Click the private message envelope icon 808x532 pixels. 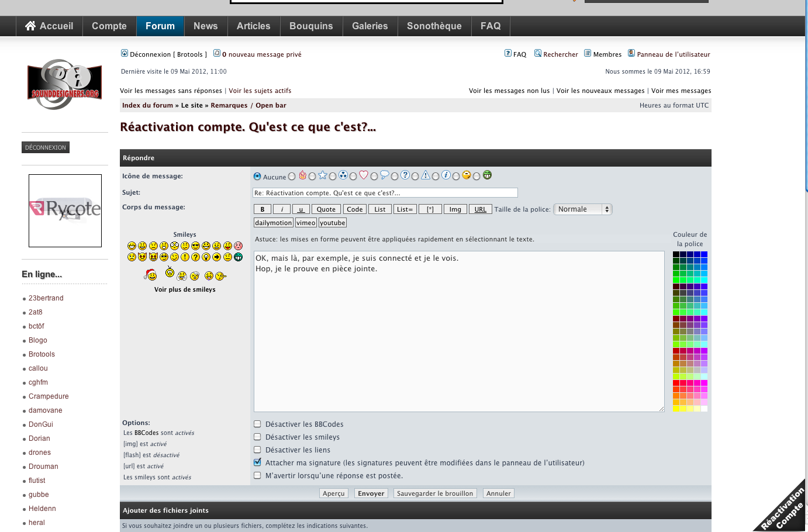point(217,54)
